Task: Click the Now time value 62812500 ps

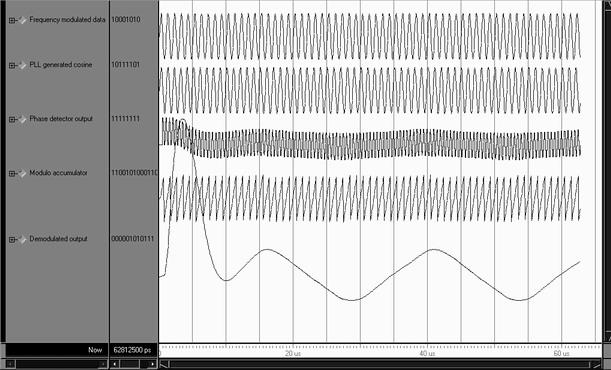Action: [x=132, y=350]
